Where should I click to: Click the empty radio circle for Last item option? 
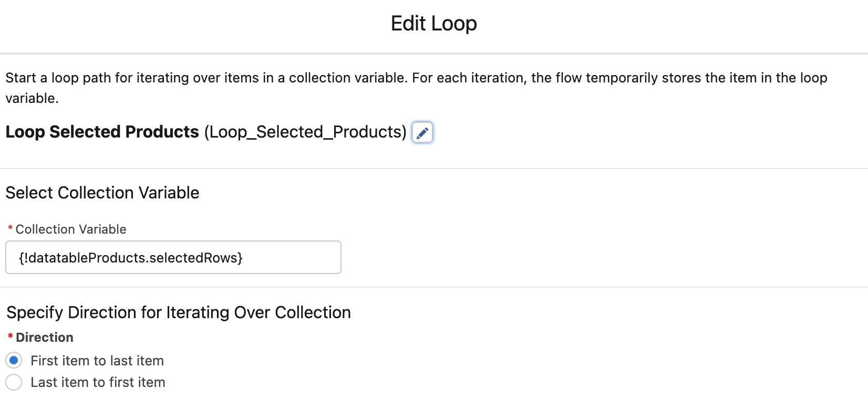click(14, 383)
